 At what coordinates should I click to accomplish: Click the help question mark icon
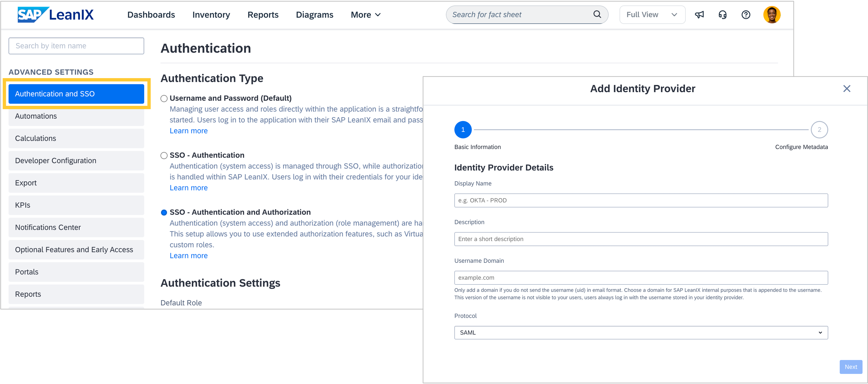click(746, 14)
